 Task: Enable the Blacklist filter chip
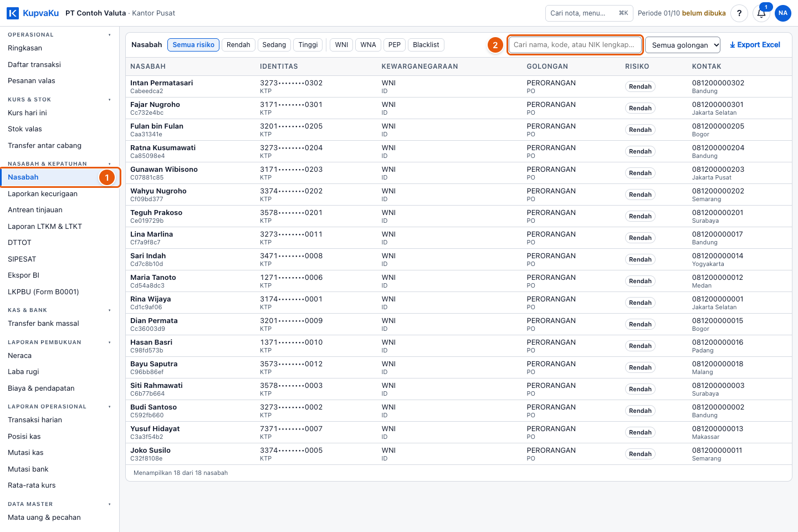coord(426,45)
